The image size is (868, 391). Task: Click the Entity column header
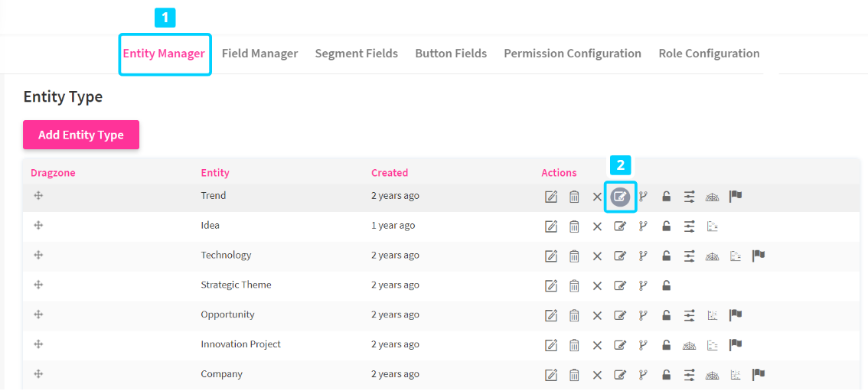[x=215, y=173]
